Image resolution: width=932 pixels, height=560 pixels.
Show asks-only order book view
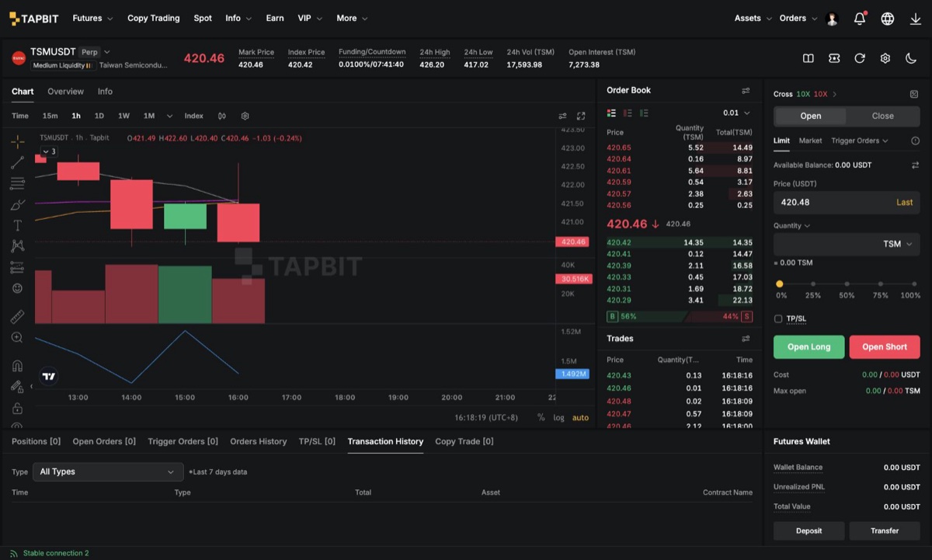pyautogui.click(x=628, y=113)
